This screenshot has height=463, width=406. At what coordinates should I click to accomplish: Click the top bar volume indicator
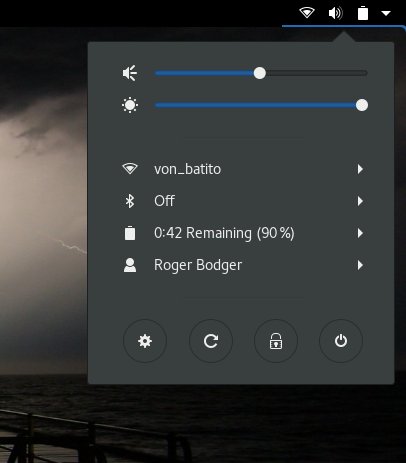click(x=335, y=13)
